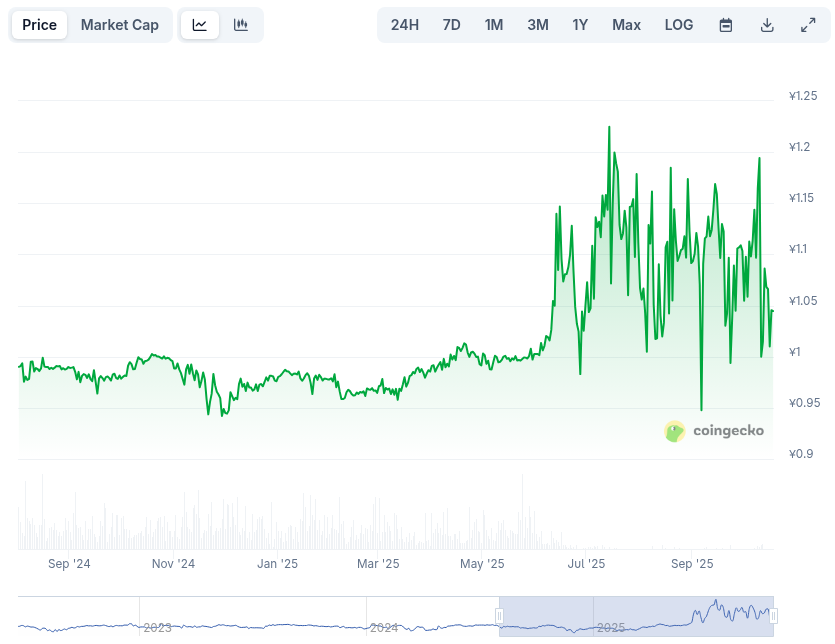Viewport: 835px width, 644px height.
Task: Pick the 1Y time range
Action: [580, 25]
